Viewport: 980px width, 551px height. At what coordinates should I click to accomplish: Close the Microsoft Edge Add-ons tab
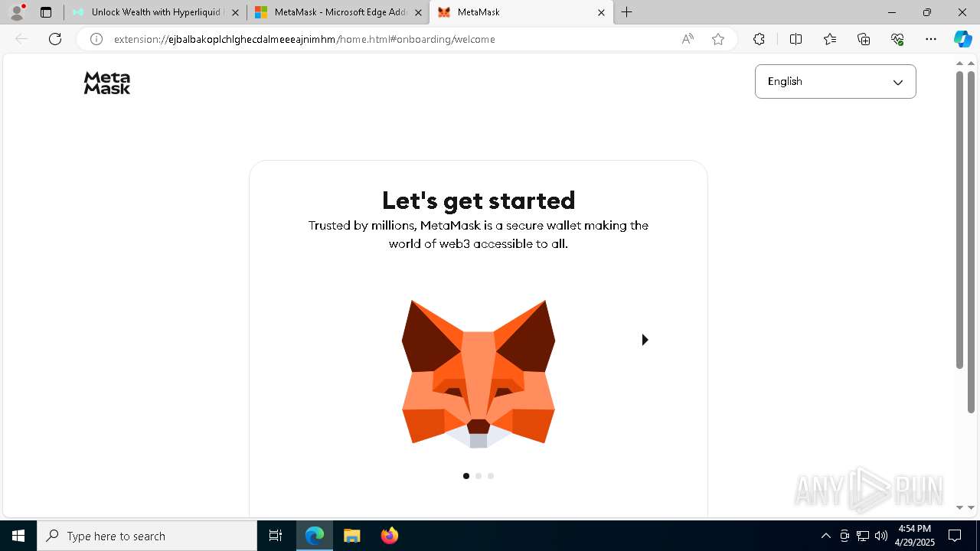tap(418, 12)
